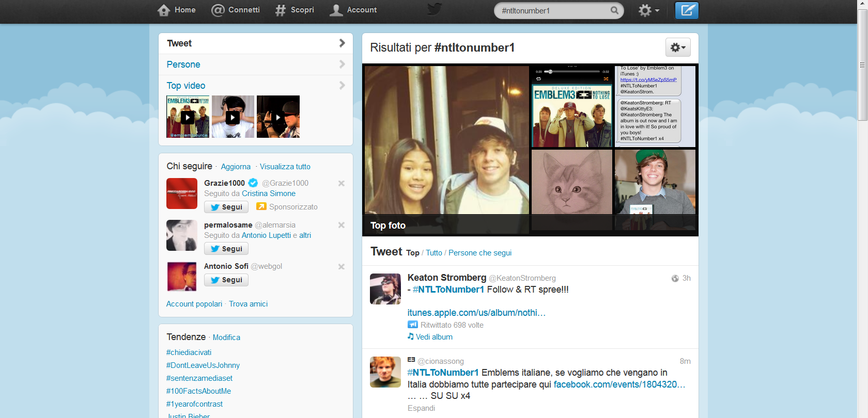Select the Persone filter row

256,65
